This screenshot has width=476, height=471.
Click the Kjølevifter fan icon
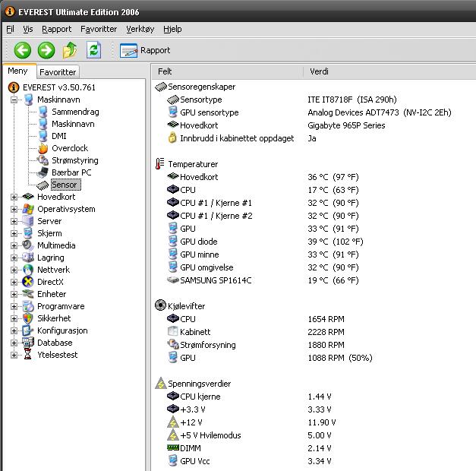click(x=161, y=305)
